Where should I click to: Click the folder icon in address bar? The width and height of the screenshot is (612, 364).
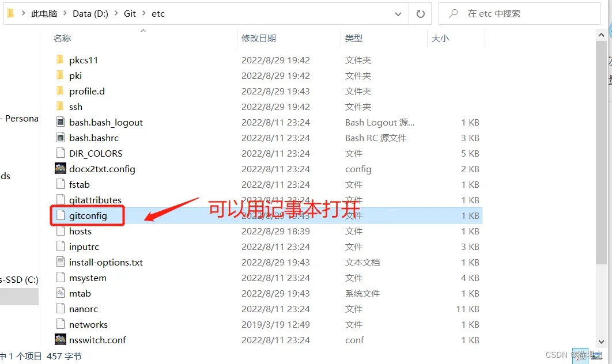click(x=10, y=13)
